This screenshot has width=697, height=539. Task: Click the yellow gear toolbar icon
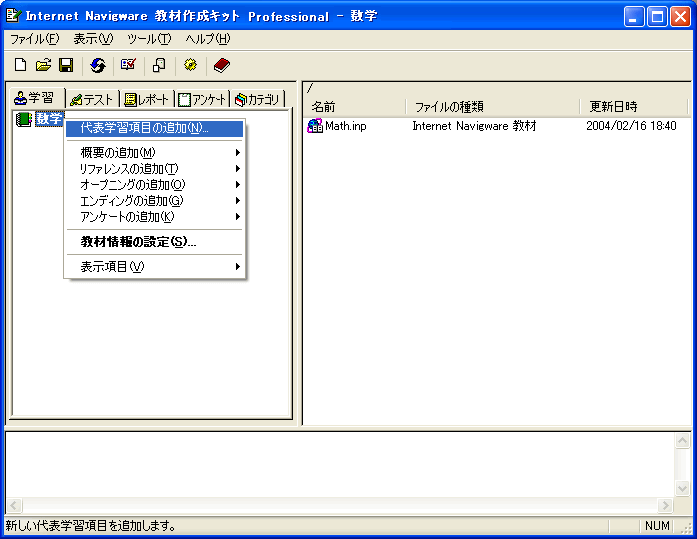pyautogui.click(x=190, y=65)
